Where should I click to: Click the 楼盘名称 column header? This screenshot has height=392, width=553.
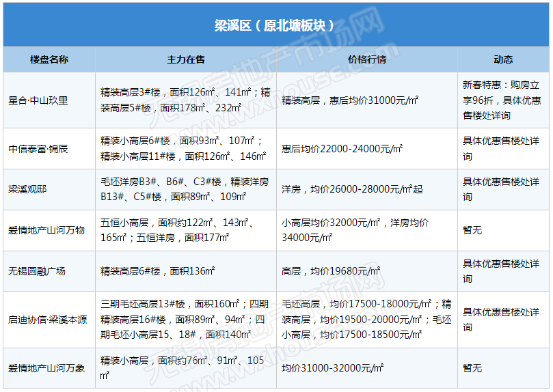[49, 60]
